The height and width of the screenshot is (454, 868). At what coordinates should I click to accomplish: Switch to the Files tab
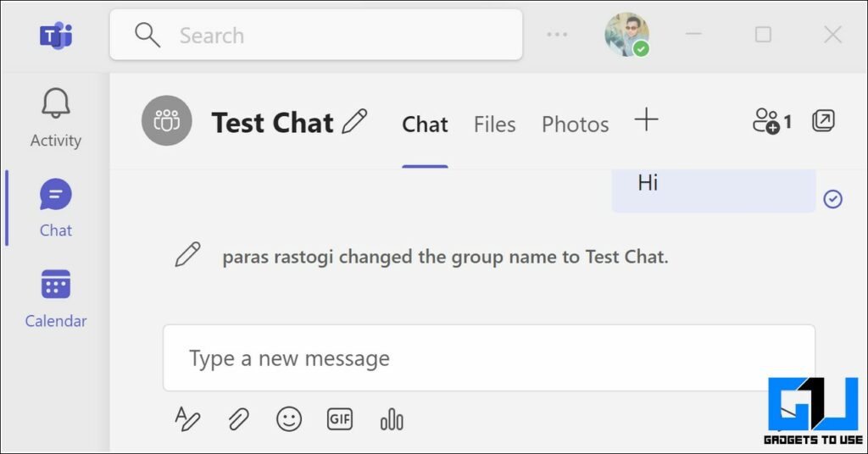494,125
